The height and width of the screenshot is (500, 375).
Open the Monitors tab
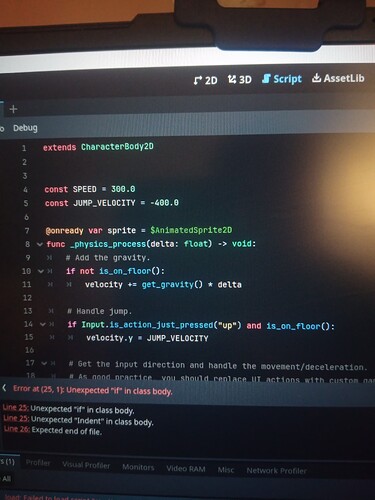click(x=138, y=467)
